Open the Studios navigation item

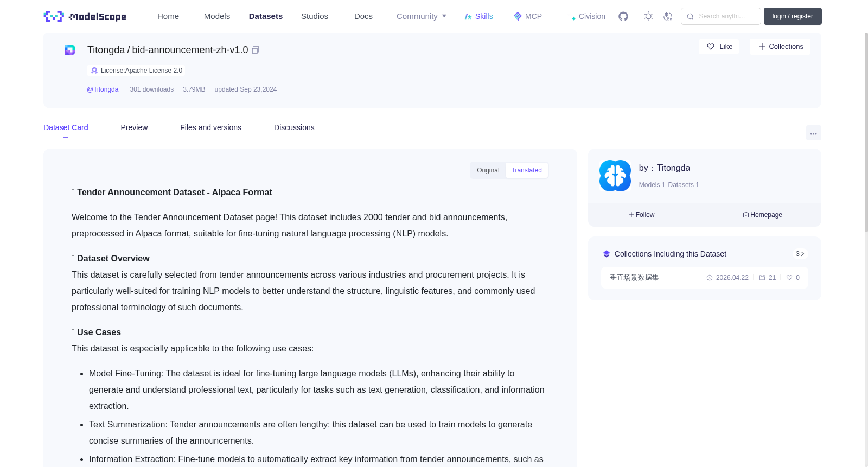click(x=315, y=16)
